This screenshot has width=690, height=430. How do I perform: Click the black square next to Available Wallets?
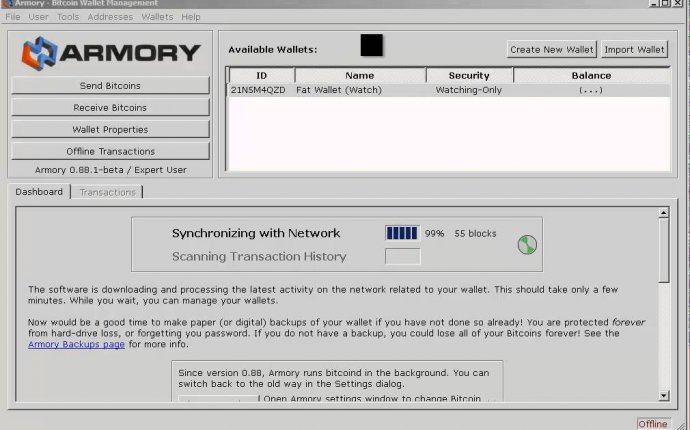(371, 45)
